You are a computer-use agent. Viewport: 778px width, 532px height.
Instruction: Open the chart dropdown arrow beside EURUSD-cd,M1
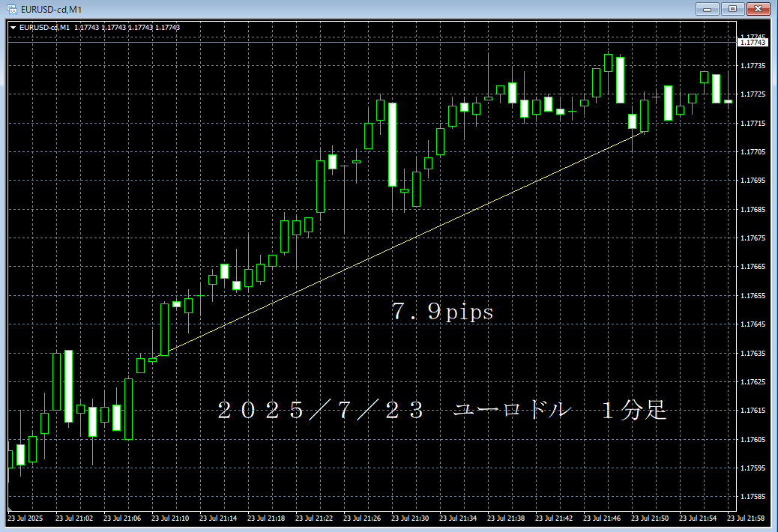click(13, 28)
